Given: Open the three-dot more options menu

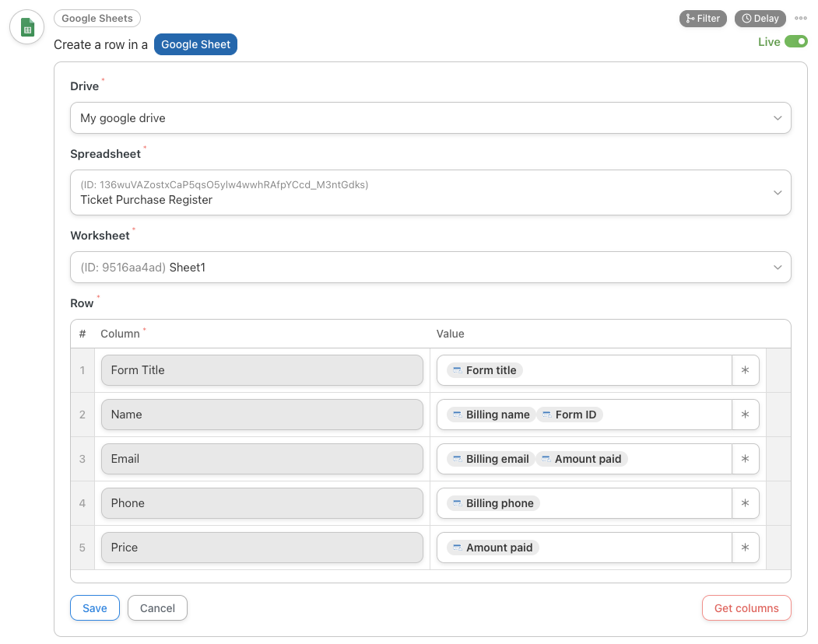Looking at the screenshot, I should (801, 18).
